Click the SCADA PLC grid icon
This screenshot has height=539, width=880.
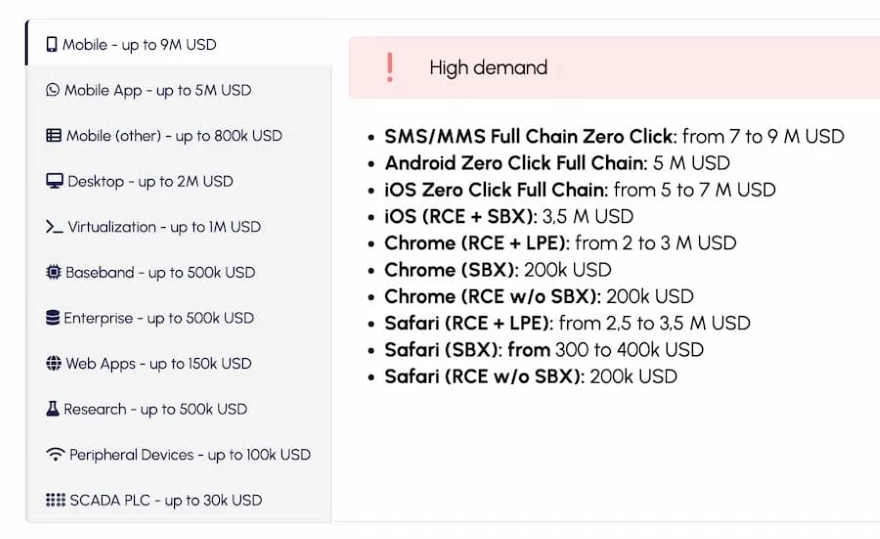click(x=55, y=500)
